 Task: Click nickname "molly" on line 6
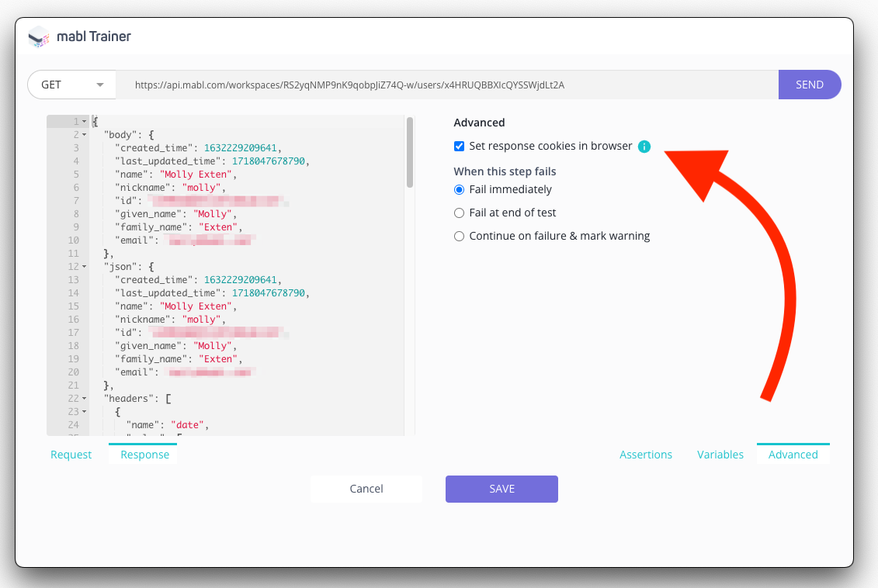coord(201,188)
